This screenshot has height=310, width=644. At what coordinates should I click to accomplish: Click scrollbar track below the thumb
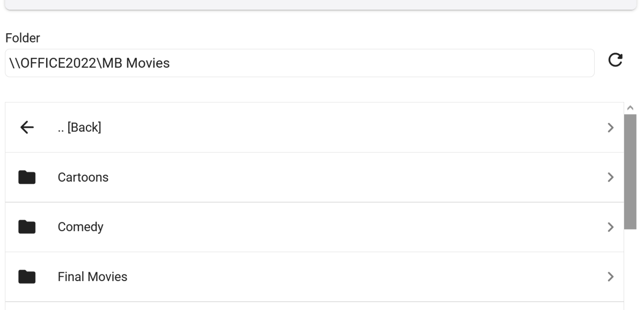630,269
